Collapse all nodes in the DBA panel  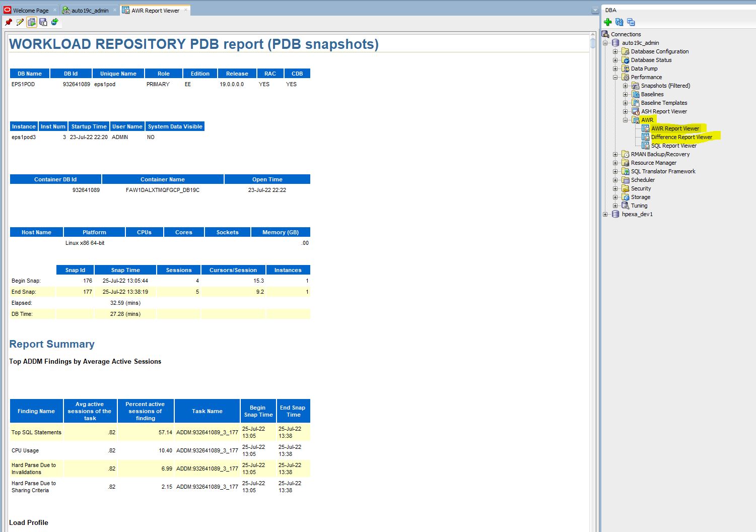630,22
